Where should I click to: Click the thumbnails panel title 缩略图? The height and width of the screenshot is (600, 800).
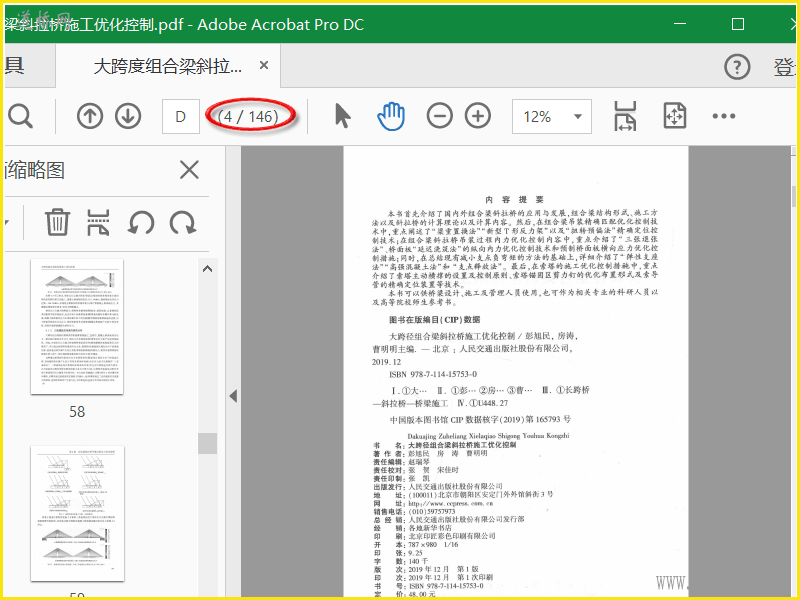(35, 170)
